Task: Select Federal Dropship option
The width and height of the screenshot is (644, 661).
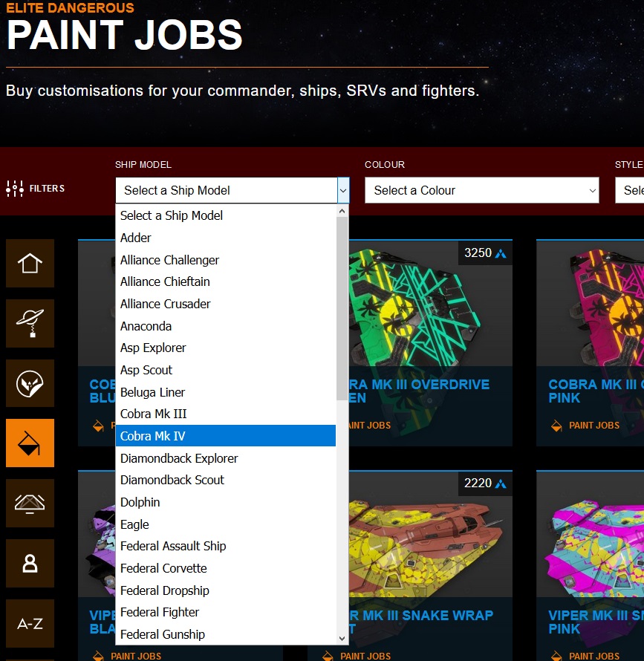Action: click(226, 590)
